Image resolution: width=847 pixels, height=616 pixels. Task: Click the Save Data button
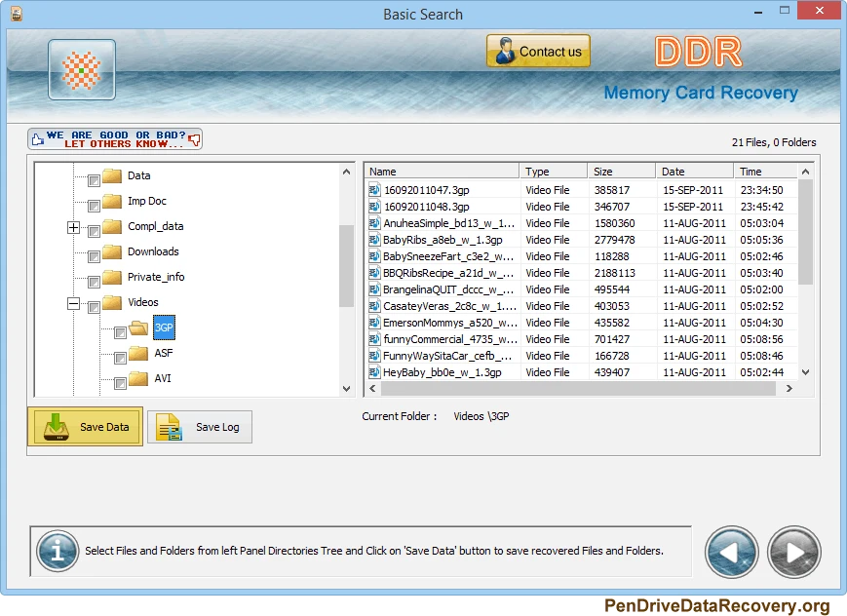pos(85,426)
